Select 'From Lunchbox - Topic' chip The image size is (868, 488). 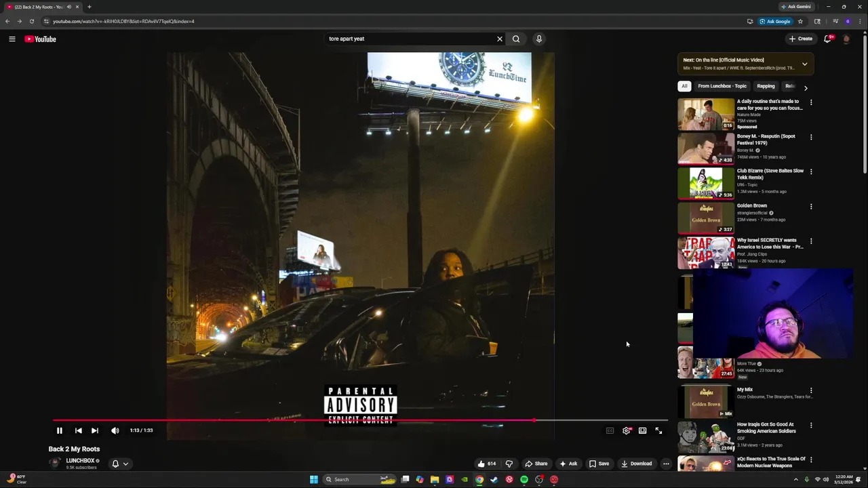(722, 86)
